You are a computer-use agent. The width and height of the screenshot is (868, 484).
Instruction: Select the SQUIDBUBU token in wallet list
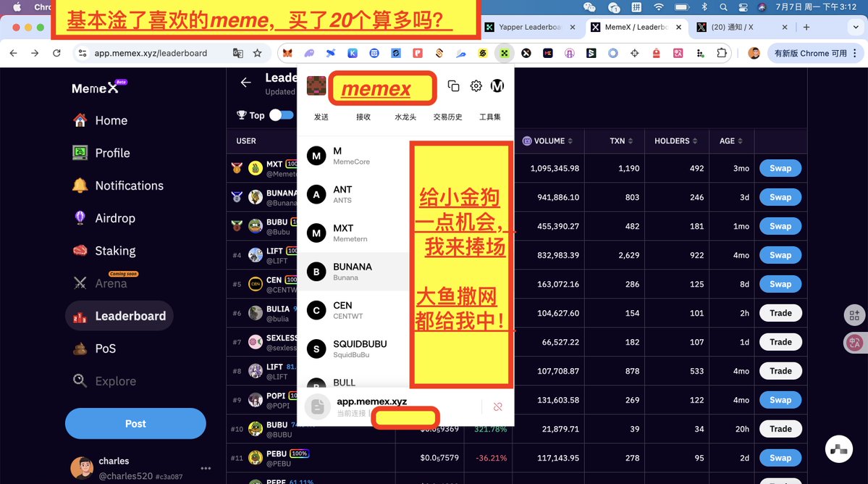click(354, 349)
